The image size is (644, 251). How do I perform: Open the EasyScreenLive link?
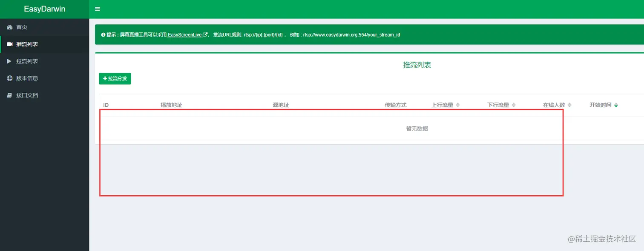pos(184,34)
